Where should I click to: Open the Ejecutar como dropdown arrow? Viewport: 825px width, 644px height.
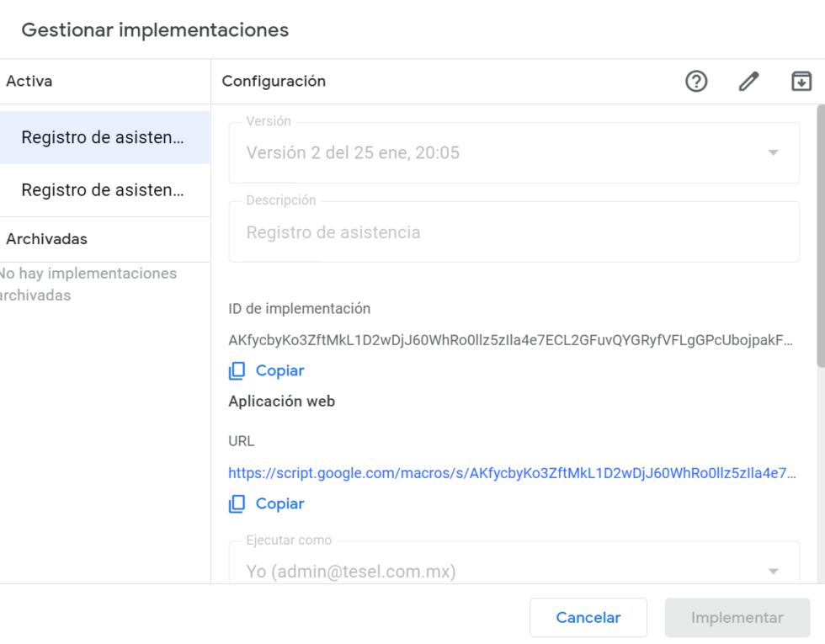[x=773, y=572]
